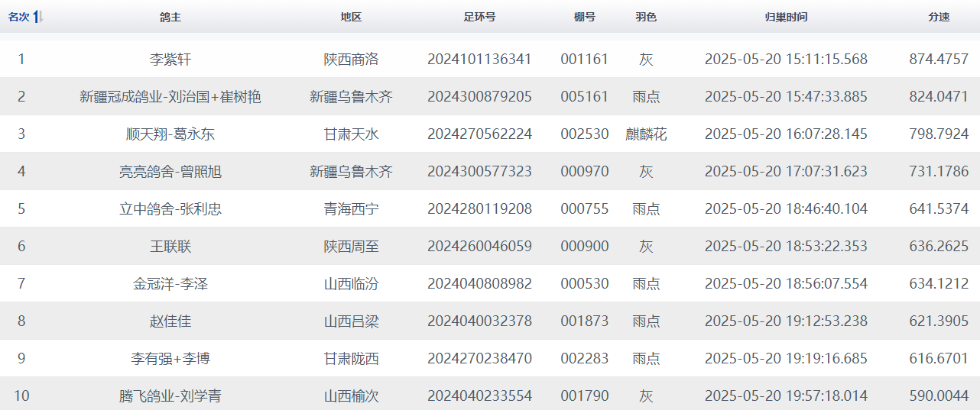Click the 鸽主 column header
Screen dimensions: 980x410
tap(170, 17)
